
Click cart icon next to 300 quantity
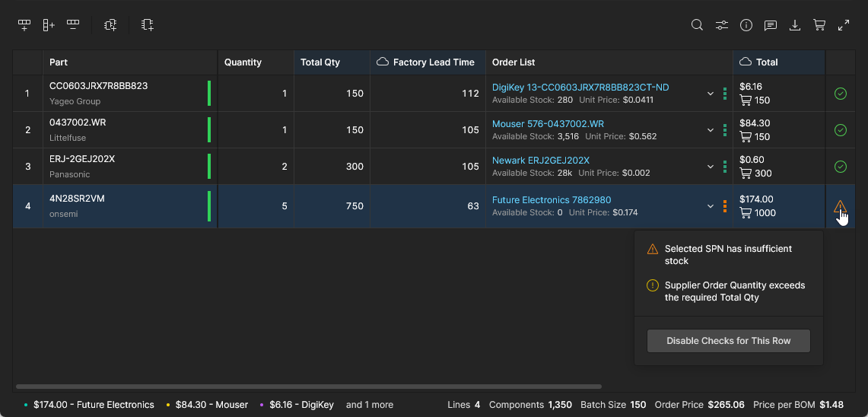pos(745,173)
